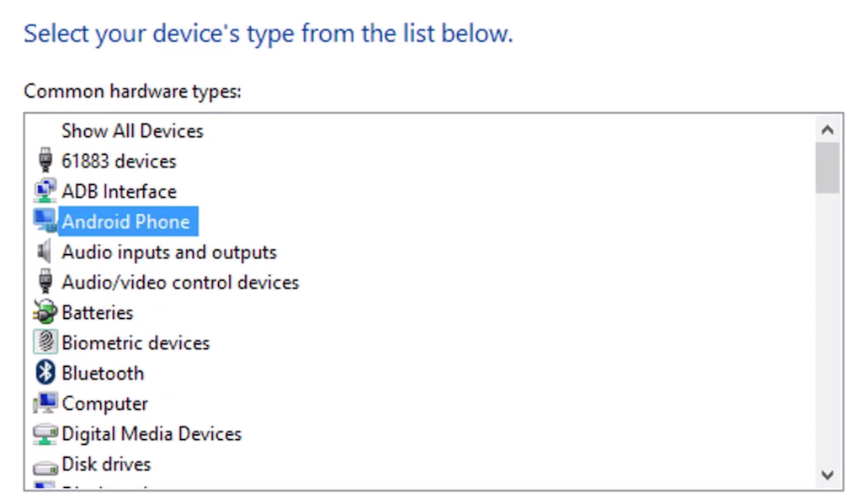Viewport: 862px width, 504px height.
Task: Select Show All Devices in the list
Action: tap(132, 130)
